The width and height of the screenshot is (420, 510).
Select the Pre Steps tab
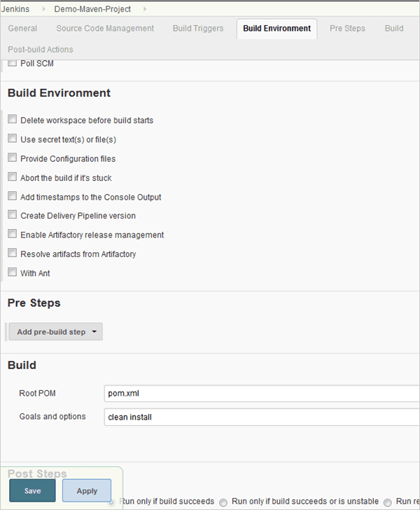click(347, 29)
